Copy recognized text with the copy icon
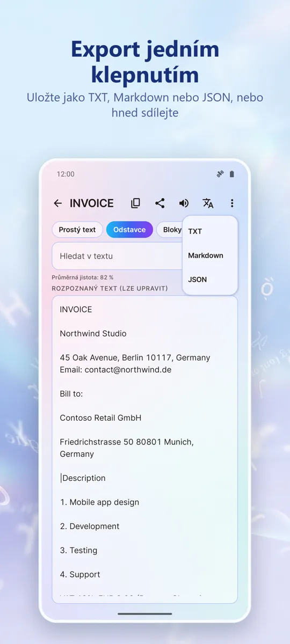 pyautogui.click(x=136, y=203)
